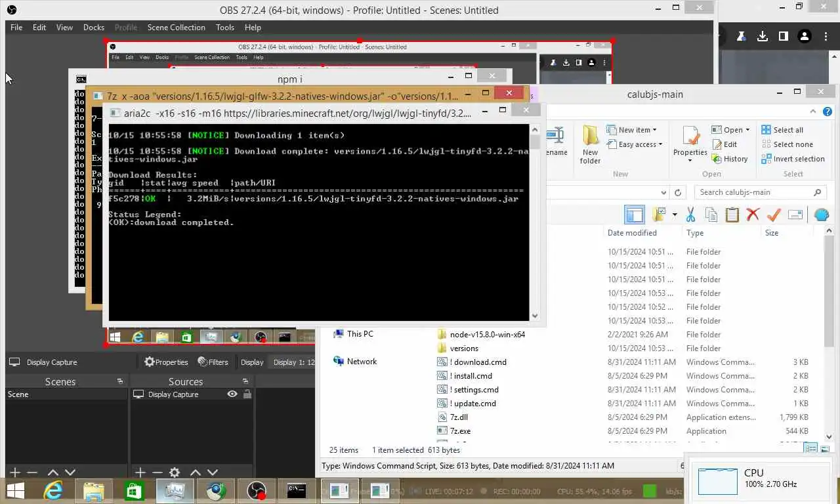Expand the Easy access dropdown

635,144
